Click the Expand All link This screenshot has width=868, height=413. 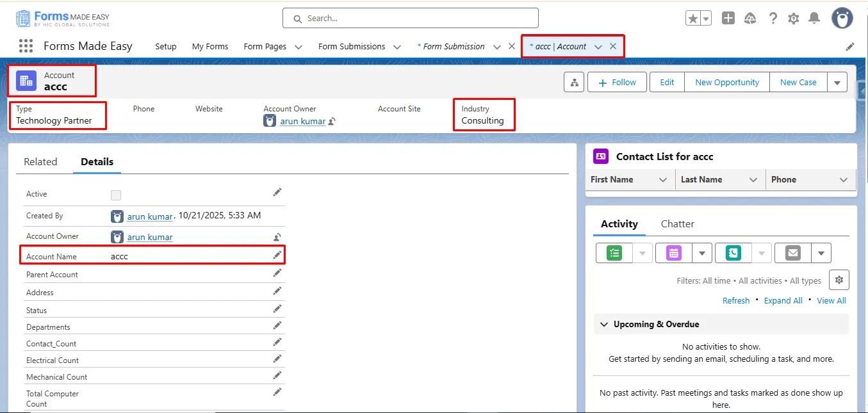[x=783, y=300]
